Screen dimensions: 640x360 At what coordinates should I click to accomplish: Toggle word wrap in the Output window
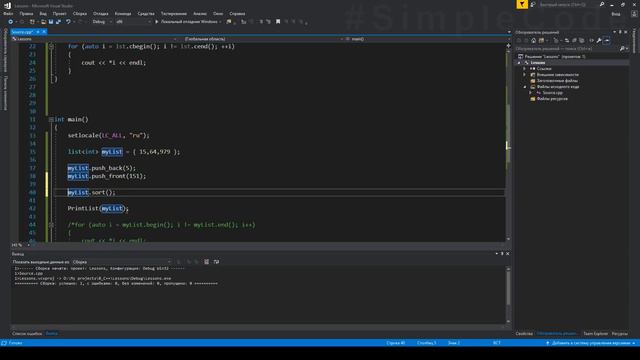click(x=216, y=262)
